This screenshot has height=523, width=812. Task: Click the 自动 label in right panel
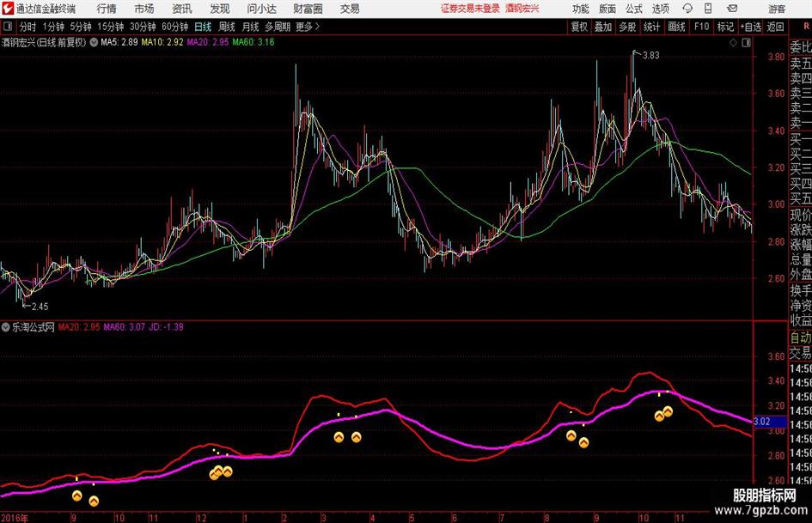pyautogui.click(x=801, y=338)
